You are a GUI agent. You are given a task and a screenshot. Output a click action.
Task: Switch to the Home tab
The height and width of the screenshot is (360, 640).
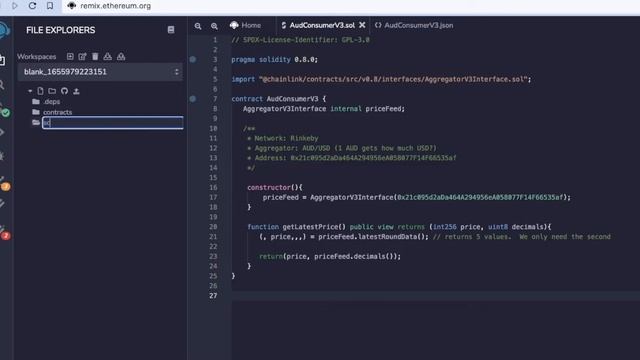[x=246, y=25]
